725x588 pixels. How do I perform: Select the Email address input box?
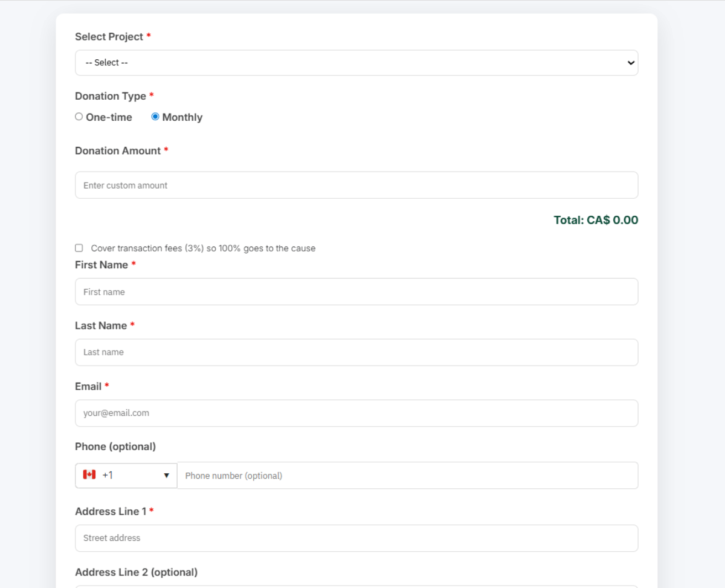click(356, 413)
